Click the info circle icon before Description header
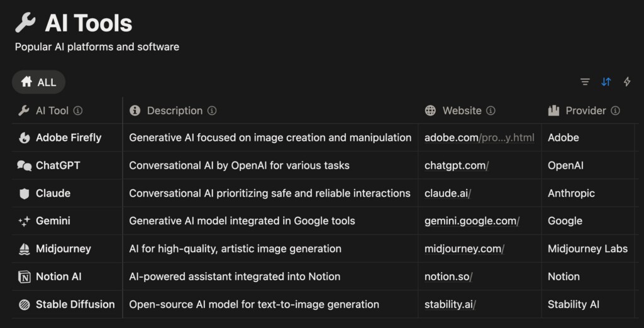 coord(135,111)
